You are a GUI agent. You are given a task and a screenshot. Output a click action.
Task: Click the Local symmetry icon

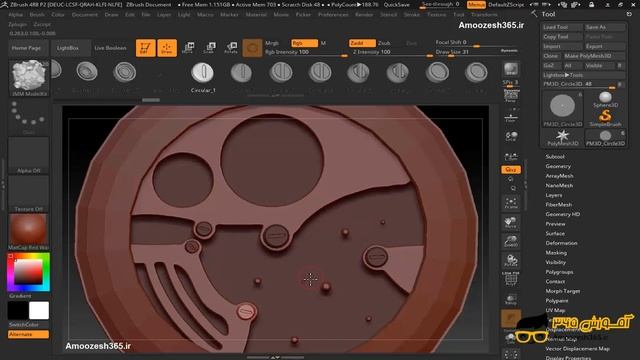511,136
